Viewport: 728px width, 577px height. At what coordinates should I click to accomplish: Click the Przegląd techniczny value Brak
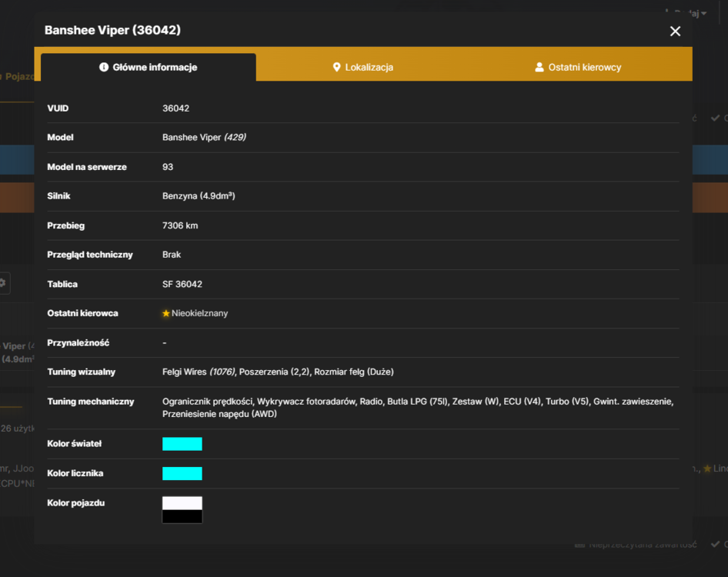coord(172,255)
